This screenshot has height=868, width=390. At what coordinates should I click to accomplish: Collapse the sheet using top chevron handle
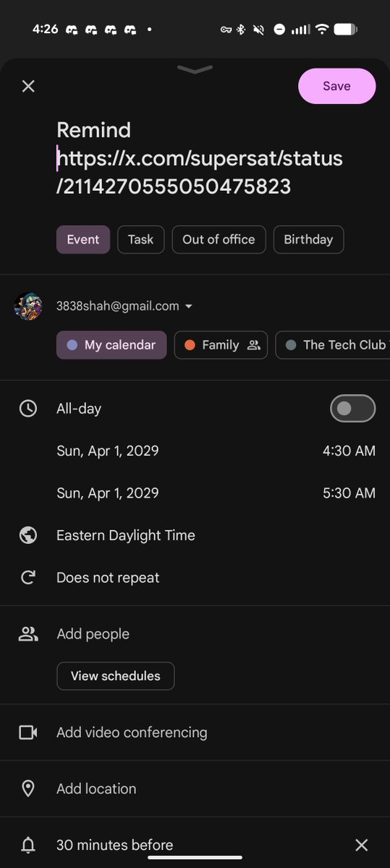[x=195, y=69]
